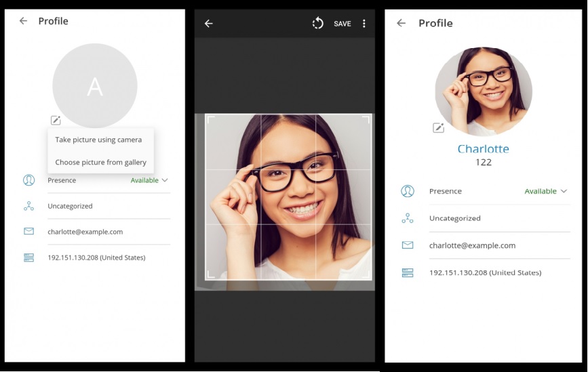Click the envelope icon in right profile

tap(408, 245)
